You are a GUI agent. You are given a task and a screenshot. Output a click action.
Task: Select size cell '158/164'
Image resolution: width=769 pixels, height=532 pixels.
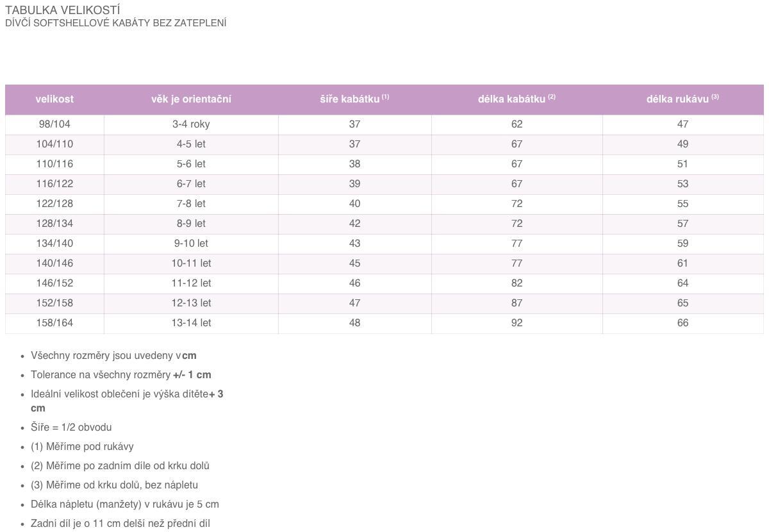click(54, 323)
